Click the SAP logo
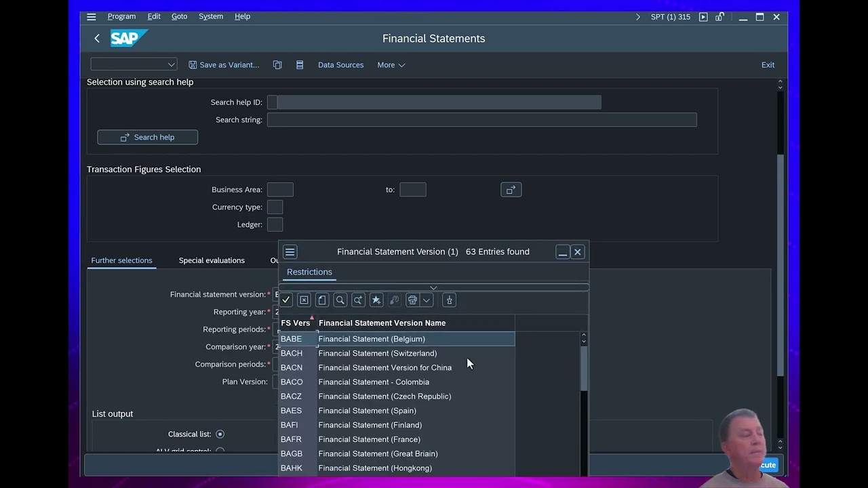Viewport: 868px width, 488px height. click(x=129, y=39)
